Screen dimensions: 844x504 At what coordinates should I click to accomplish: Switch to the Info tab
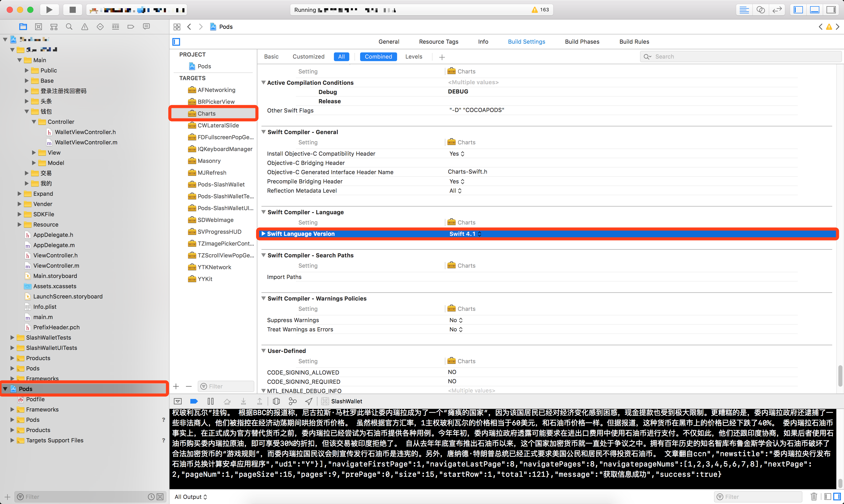pyautogui.click(x=483, y=41)
